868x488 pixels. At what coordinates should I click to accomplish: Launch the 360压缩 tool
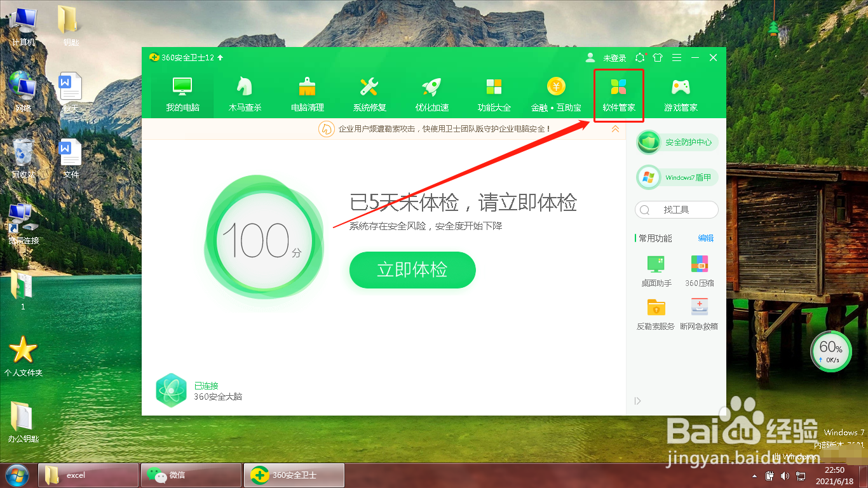(700, 271)
